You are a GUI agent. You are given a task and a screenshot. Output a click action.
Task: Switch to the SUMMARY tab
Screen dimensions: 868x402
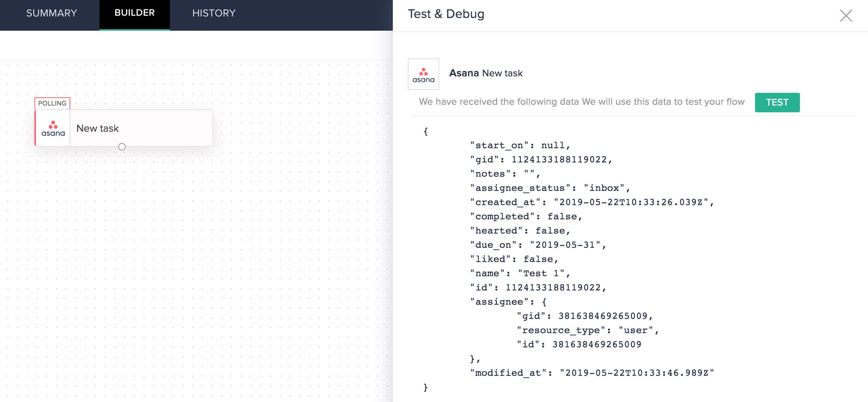click(x=52, y=13)
